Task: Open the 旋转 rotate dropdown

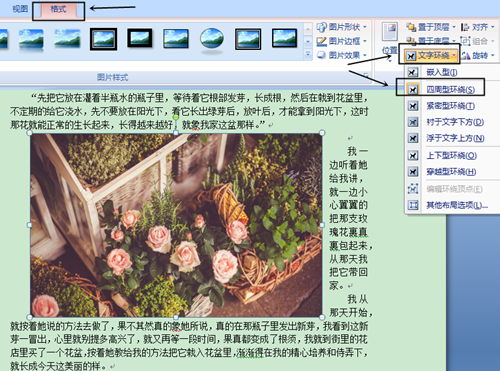Action: click(478, 55)
